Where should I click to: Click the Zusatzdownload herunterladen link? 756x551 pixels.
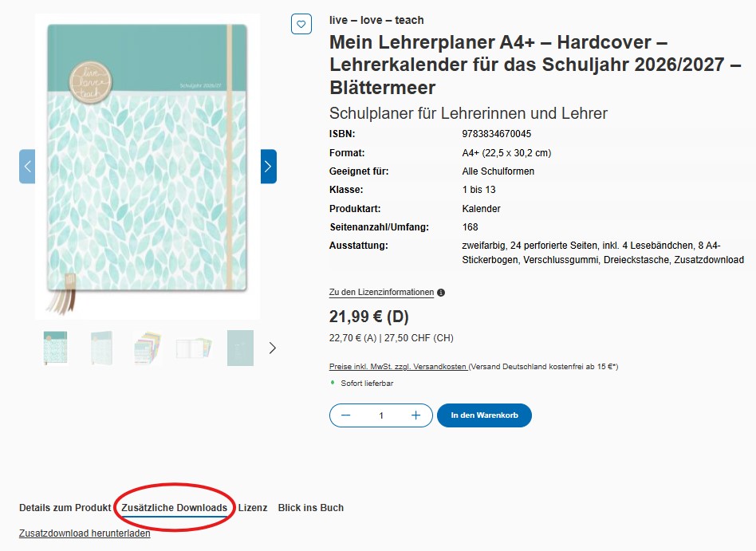(x=85, y=533)
